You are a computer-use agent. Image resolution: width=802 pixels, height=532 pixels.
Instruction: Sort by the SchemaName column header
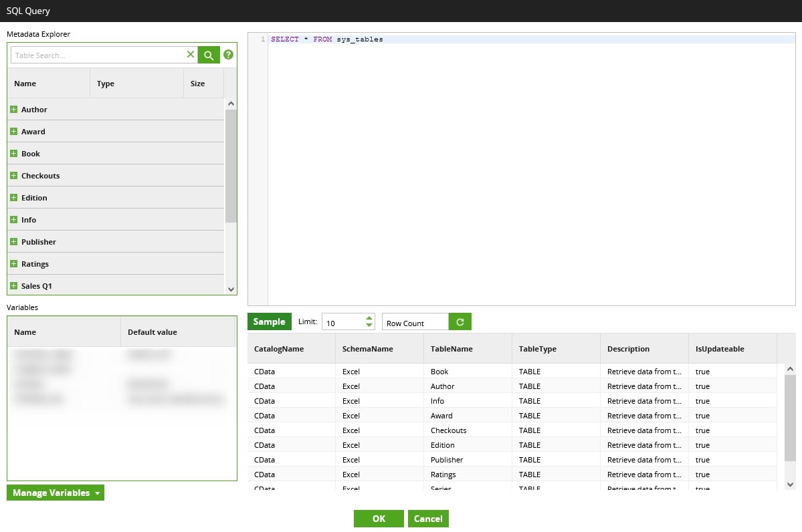click(x=379, y=348)
